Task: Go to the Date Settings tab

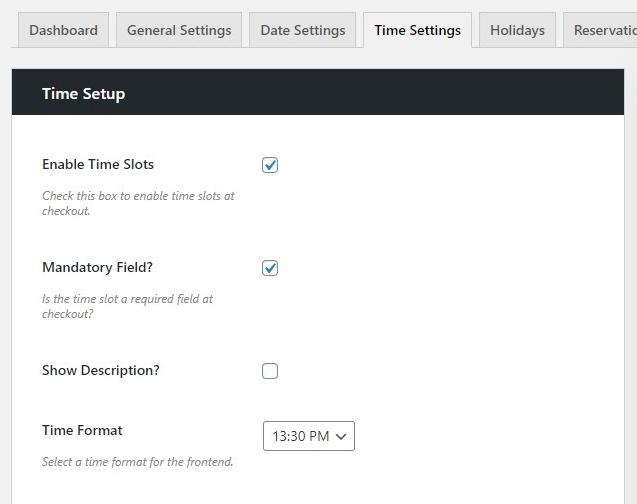Action: click(x=303, y=30)
